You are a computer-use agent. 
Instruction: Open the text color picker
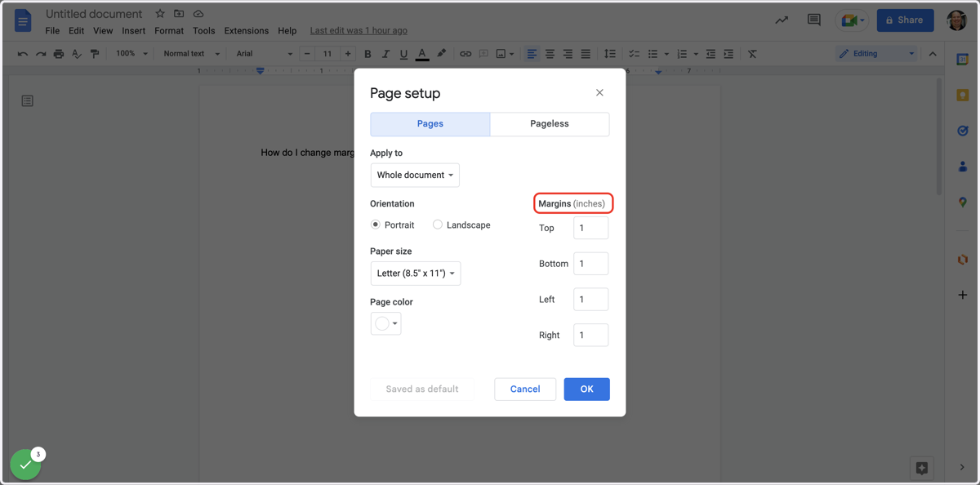pyautogui.click(x=422, y=54)
